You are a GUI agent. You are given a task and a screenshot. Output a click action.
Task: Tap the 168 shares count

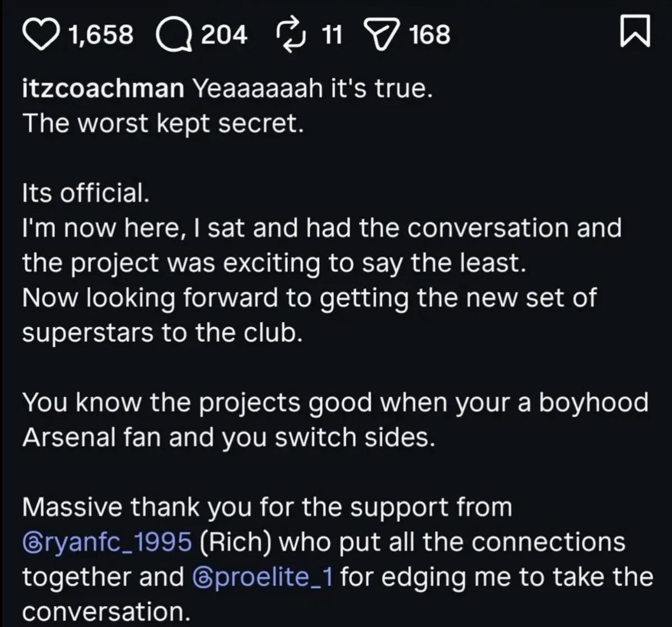tap(430, 35)
